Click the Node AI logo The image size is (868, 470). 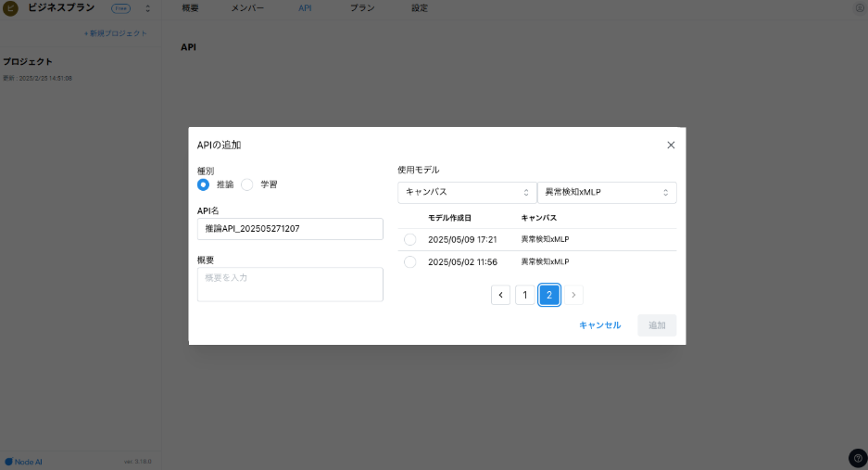23,461
